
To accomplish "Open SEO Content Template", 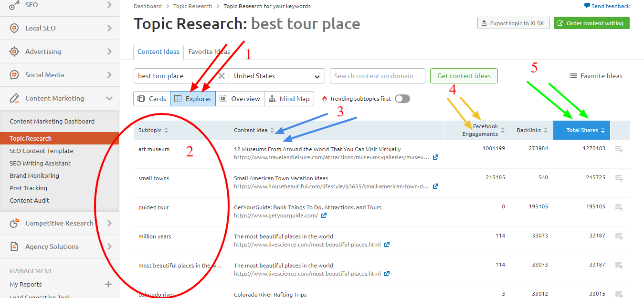I will [42, 151].
